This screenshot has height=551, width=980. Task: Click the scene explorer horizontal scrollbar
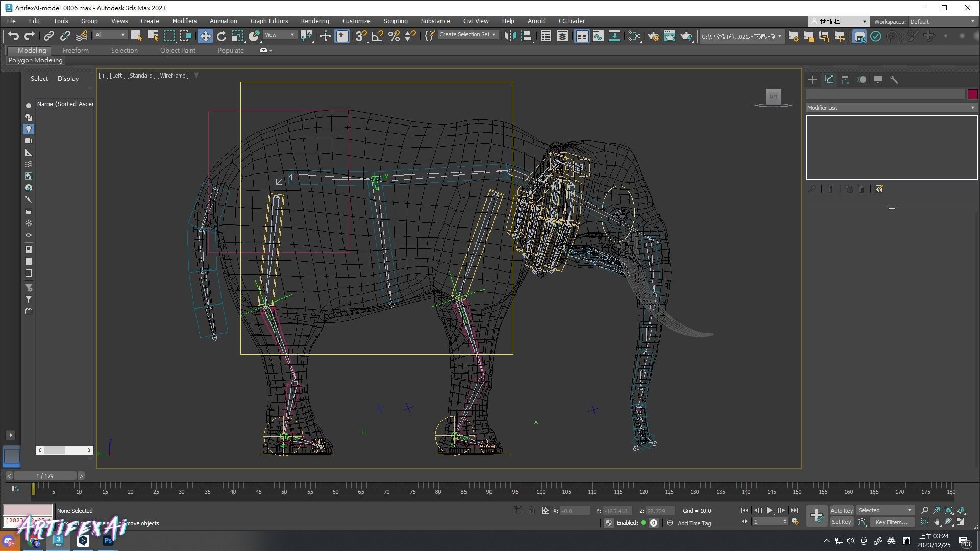coord(64,450)
